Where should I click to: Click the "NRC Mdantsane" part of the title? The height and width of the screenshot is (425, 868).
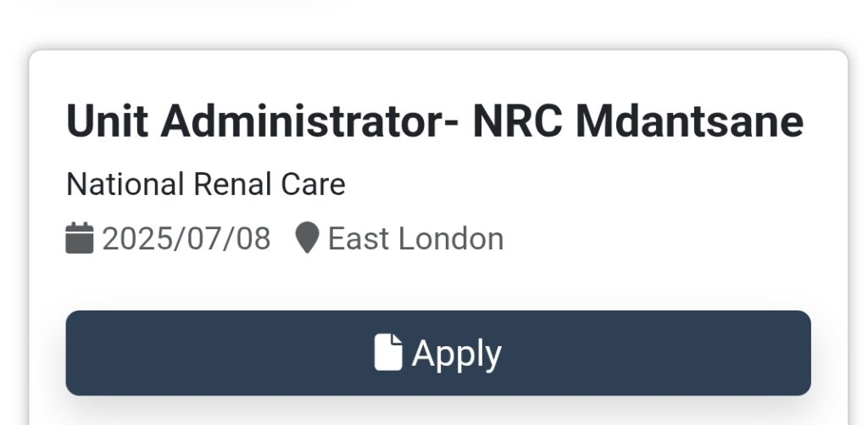pos(637,121)
